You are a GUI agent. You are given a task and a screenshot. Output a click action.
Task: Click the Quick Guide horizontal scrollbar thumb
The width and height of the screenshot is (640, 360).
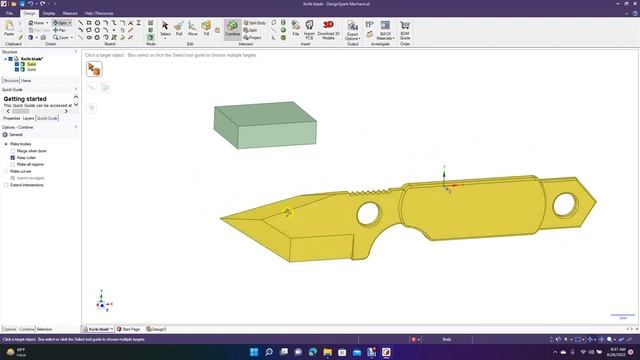tap(20, 111)
